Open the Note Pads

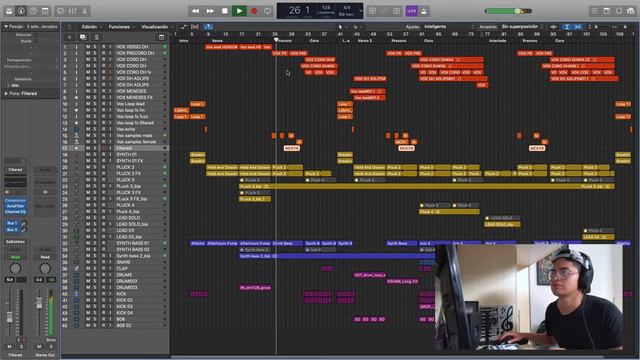click(x=607, y=11)
